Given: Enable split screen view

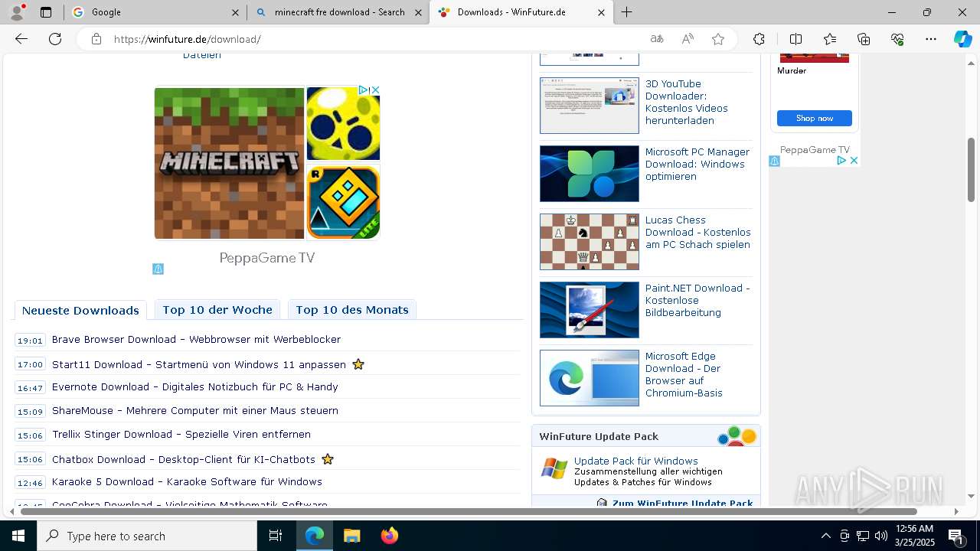Looking at the screenshot, I should coord(795,39).
